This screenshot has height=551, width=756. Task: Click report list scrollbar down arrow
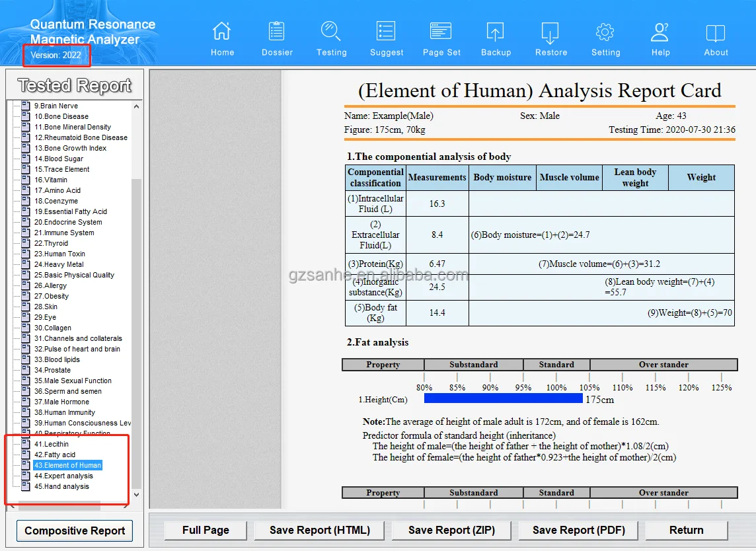[x=137, y=495]
